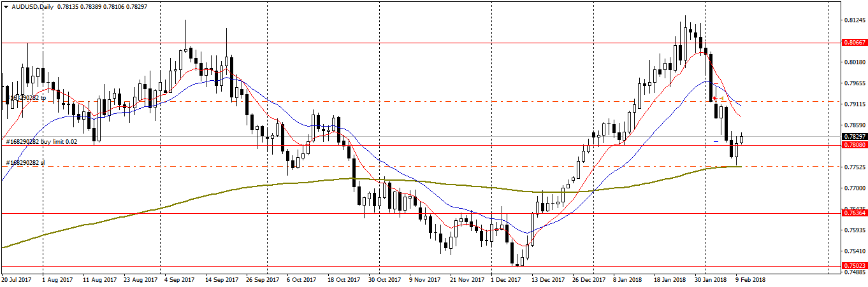
Task: Click the 18 Oct 2017 date label
Action: (344, 279)
